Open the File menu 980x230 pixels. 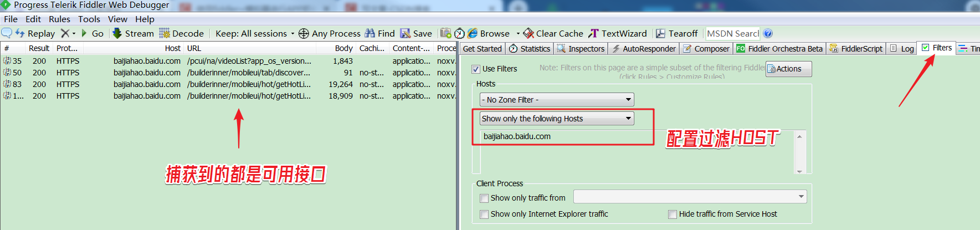[x=11, y=19]
